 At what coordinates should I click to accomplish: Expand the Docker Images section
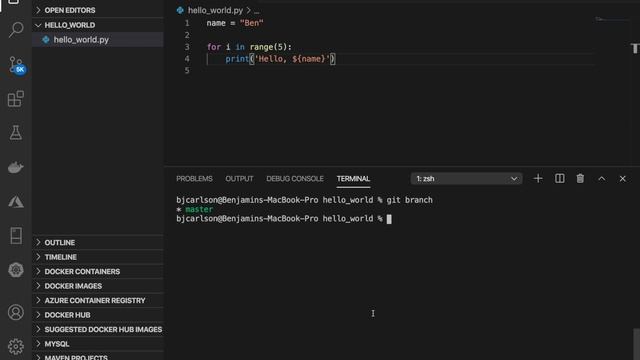click(98, 286)
